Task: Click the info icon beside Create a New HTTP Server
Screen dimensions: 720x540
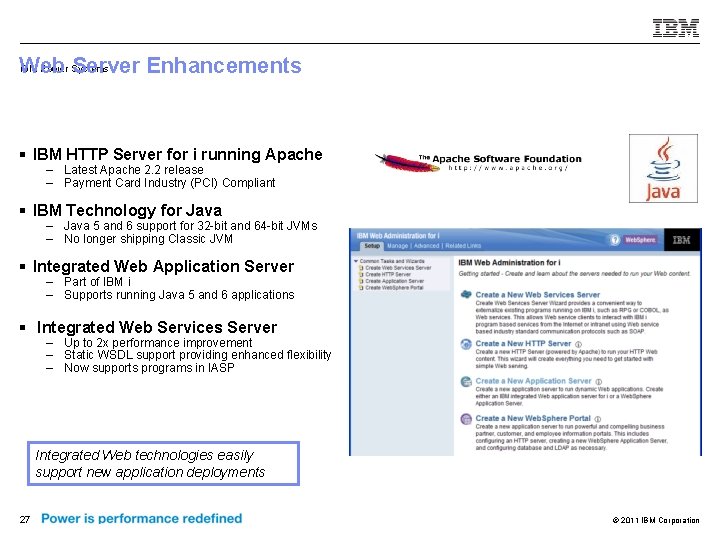Action: pos(579,344)
